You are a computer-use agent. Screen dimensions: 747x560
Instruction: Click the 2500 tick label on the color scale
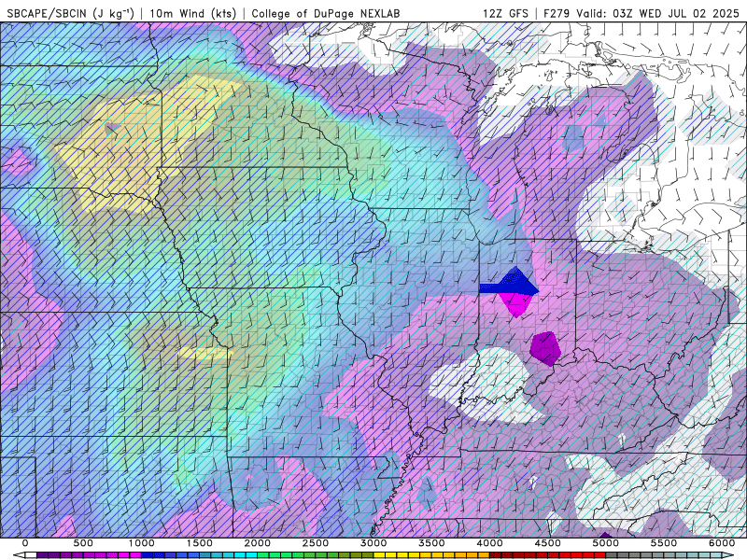pos(316,543)
